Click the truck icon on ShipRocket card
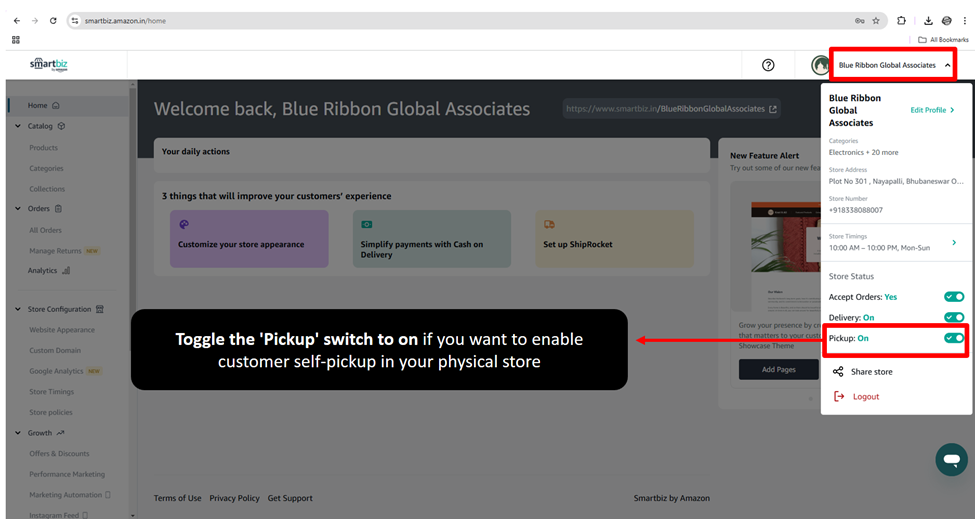The image size is (975, 519). pos(549,224)
